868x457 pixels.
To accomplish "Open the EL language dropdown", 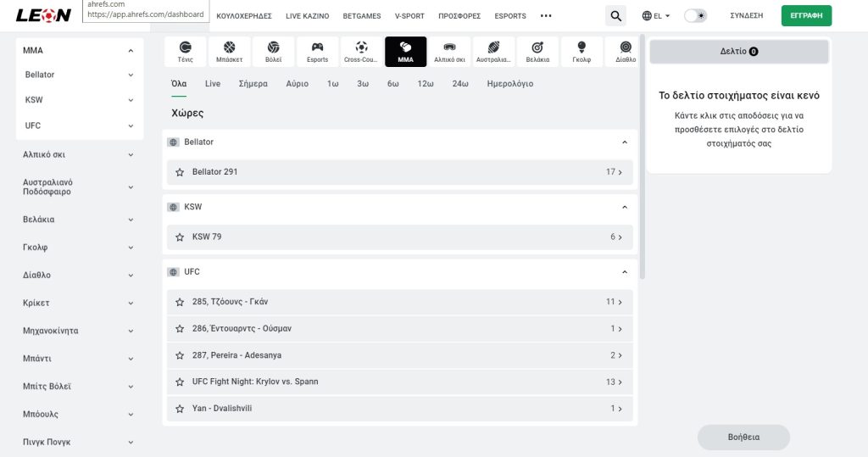I will tap(656, 16).
